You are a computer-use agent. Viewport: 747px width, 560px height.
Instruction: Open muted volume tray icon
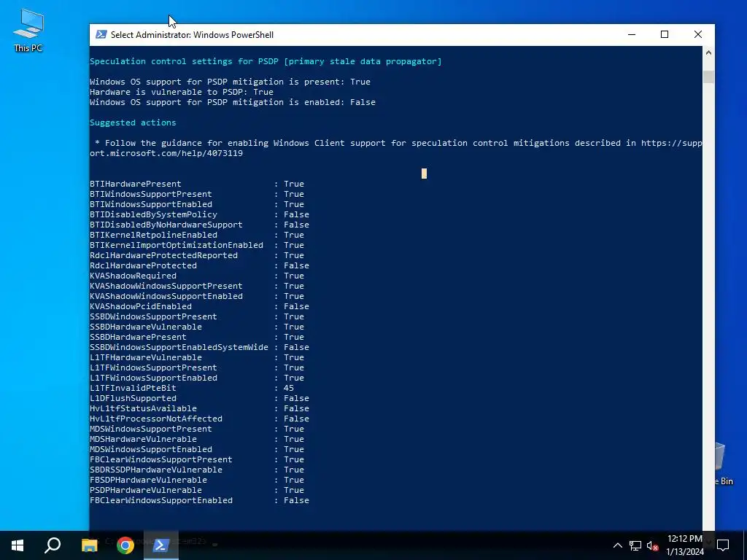coord(652,545)
